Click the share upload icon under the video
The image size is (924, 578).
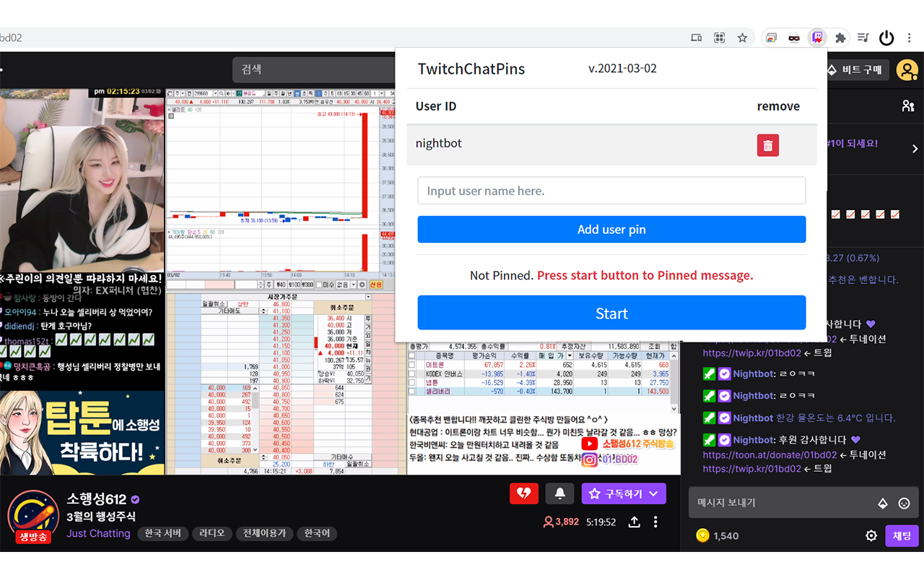(x=634, y=522)
